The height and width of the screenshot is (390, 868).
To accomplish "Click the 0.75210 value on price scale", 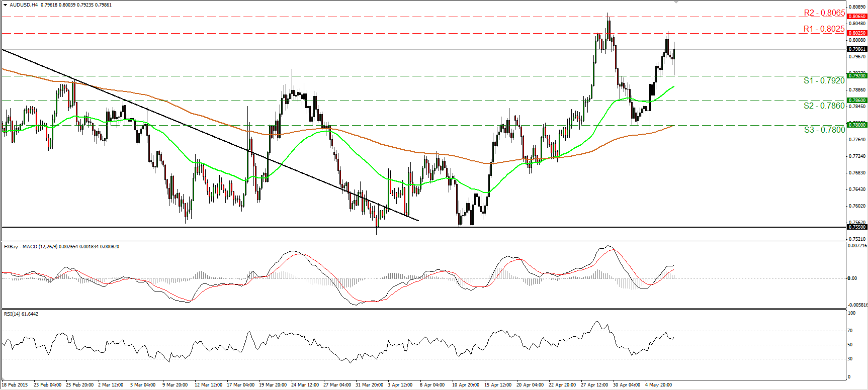I will [857, 239].
